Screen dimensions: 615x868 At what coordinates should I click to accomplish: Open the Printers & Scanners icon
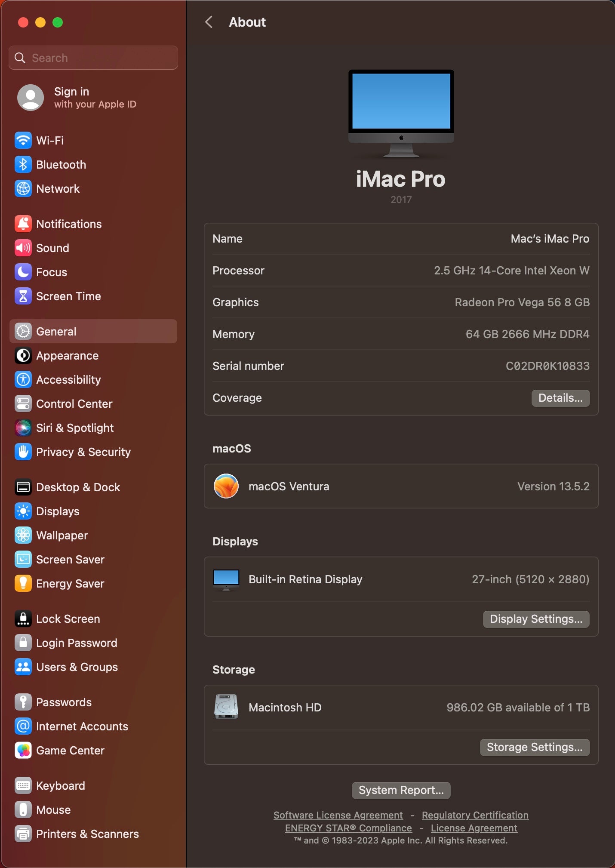tap(23, 834)
